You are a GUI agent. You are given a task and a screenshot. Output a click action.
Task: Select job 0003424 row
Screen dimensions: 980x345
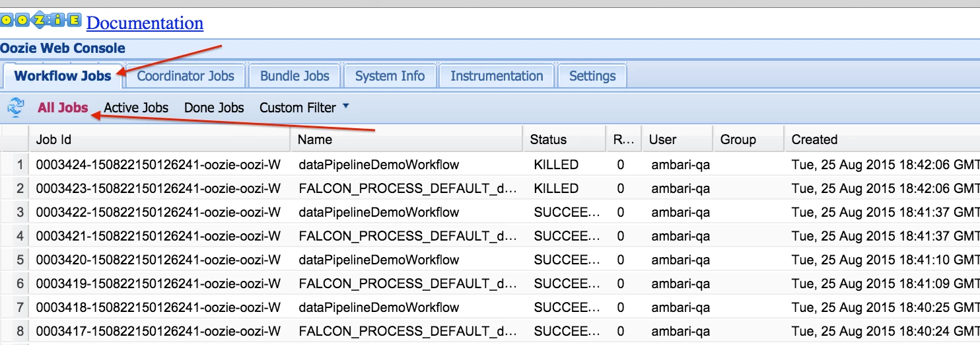(x=490, y=165)
